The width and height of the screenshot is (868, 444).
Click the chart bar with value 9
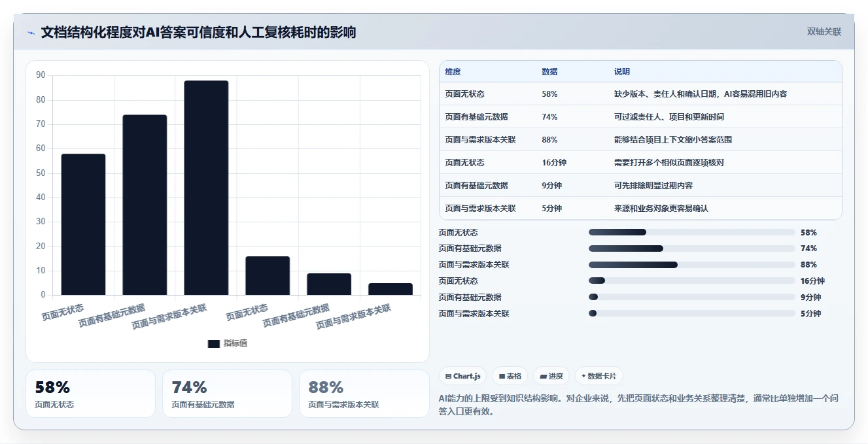point(329,284)
